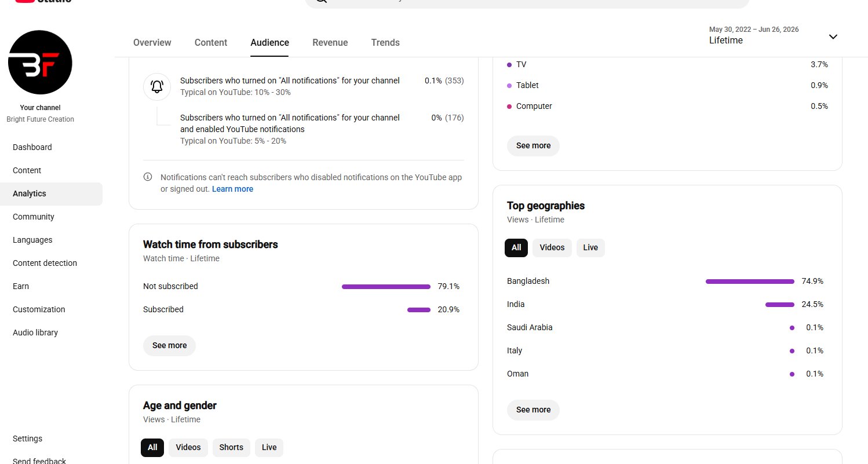Click the notification bell icon

[157, 87]
